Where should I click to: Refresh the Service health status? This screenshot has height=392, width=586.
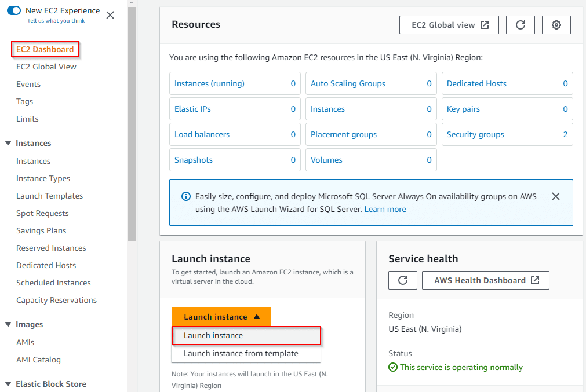(x=402, y=280)
